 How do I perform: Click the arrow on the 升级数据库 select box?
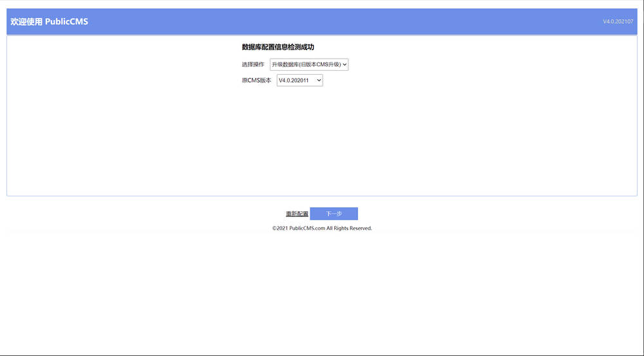[x=345, y=64]
